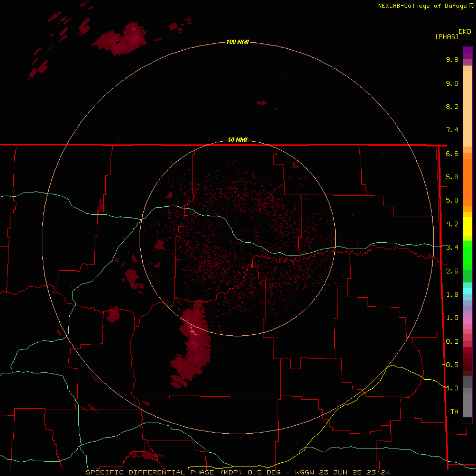
Task: Click the green swatch in the legend bar
Action: [467, 255]
